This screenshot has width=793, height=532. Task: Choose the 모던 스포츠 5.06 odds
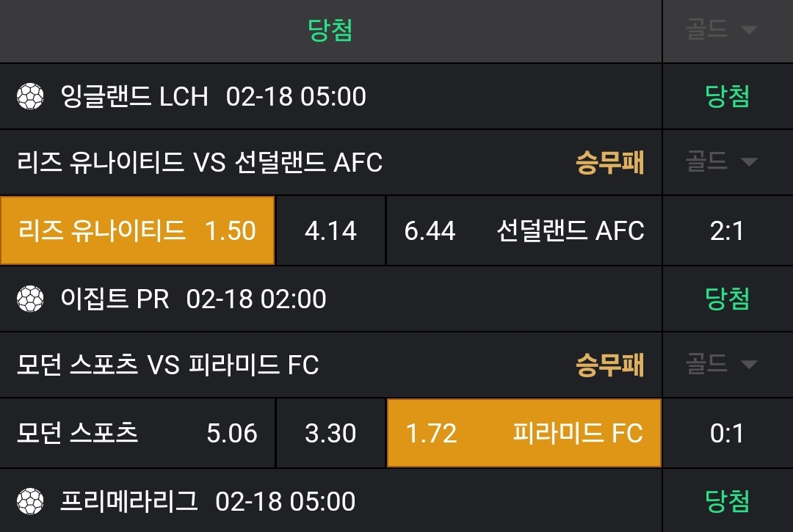[x=137, y=433]
